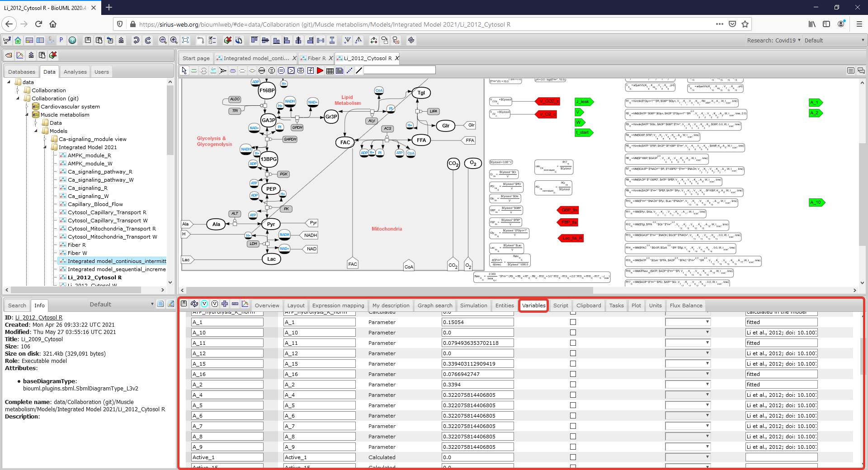Screen dimensions: 868x470
Task: Click the Align top toolbar icon
Action: (x=254, y=40)
